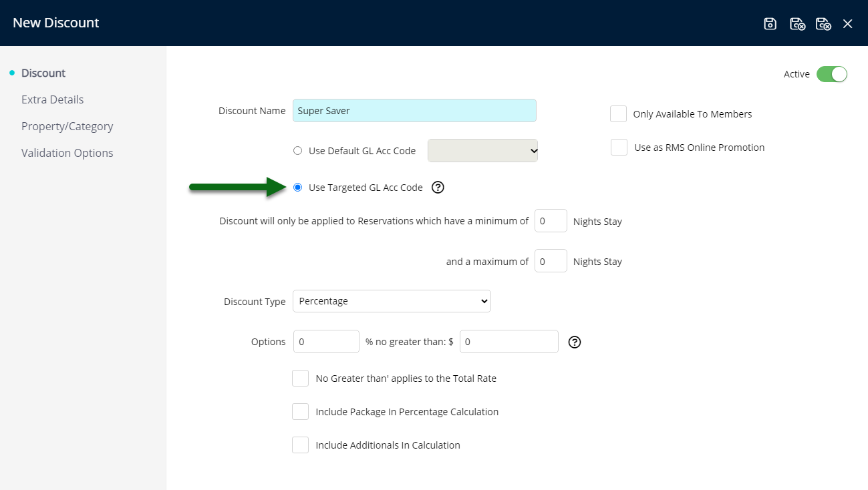Switch to the Extra Details section
This screenshot has width=868, height=490.
coord(52,99)
